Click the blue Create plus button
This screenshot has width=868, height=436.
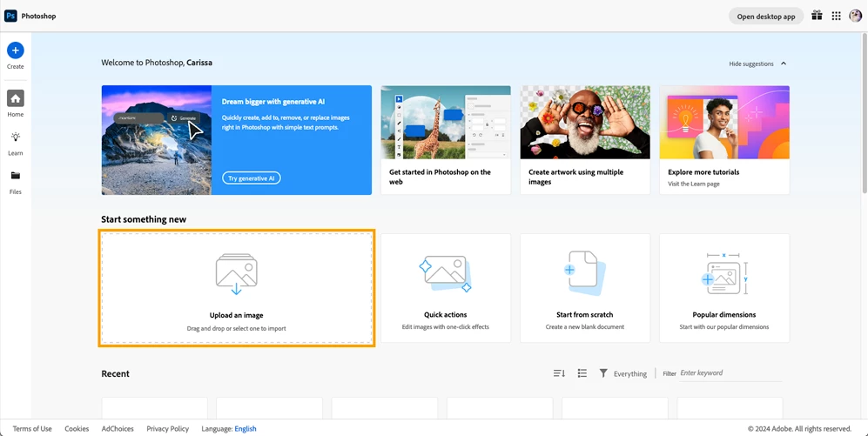point(16,50)
